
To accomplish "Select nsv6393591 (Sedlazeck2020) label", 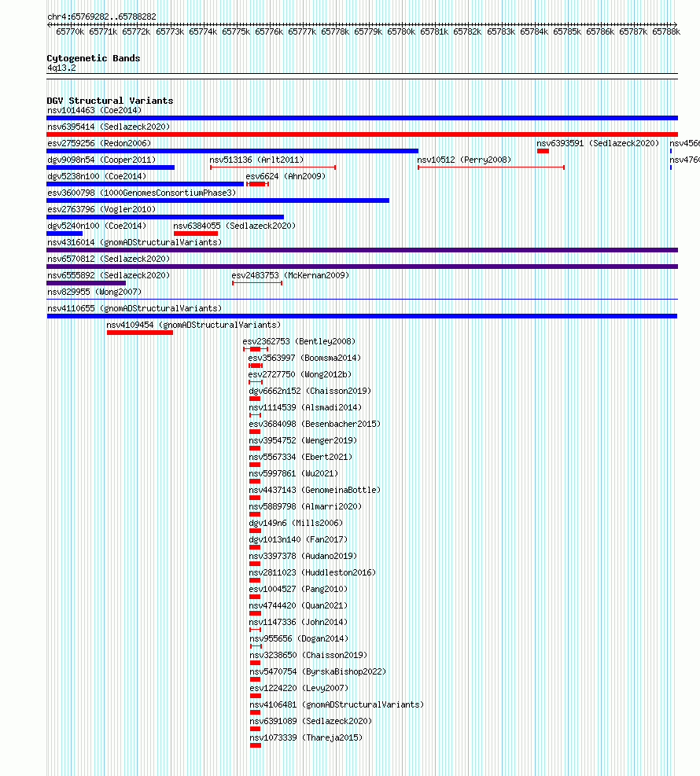I will point(598,144).
